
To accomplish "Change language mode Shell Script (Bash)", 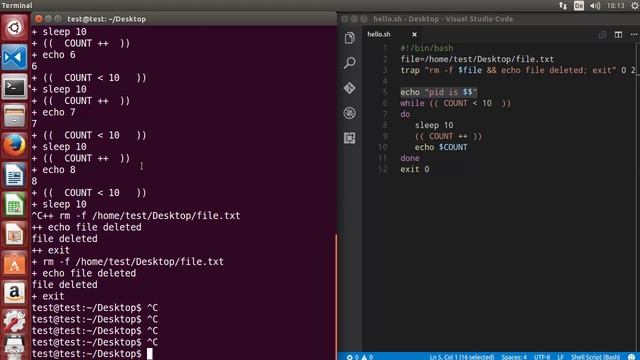I will (x=596, y=357).
